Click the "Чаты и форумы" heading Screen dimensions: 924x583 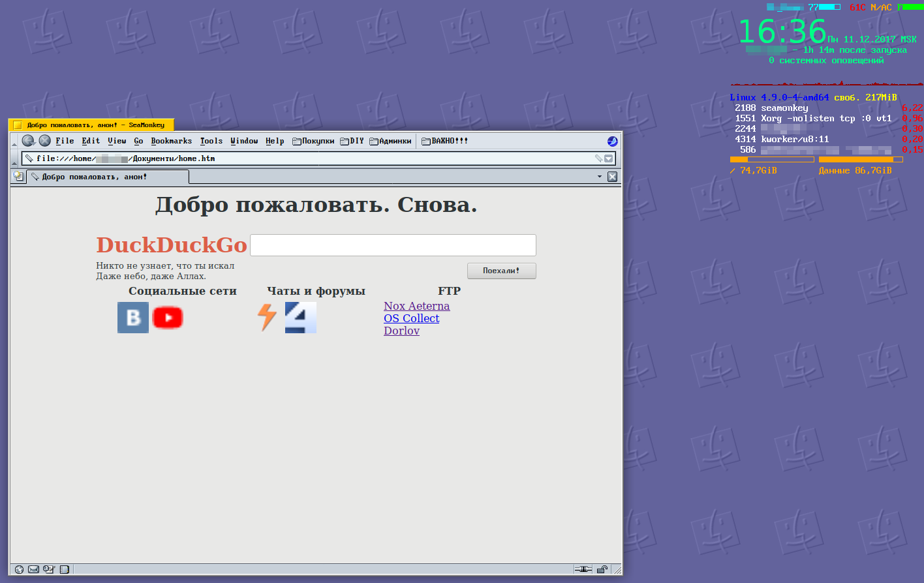[x=316, y=291]
